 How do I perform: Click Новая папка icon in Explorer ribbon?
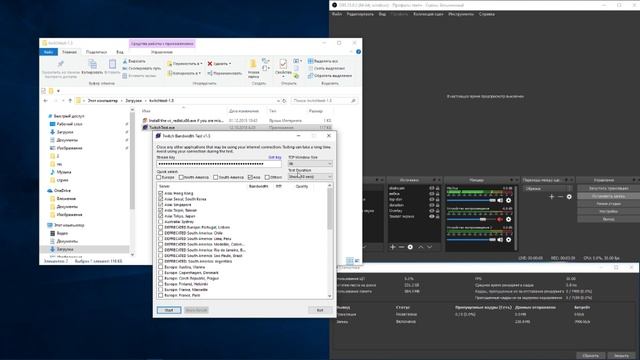[x=253, y=64]
